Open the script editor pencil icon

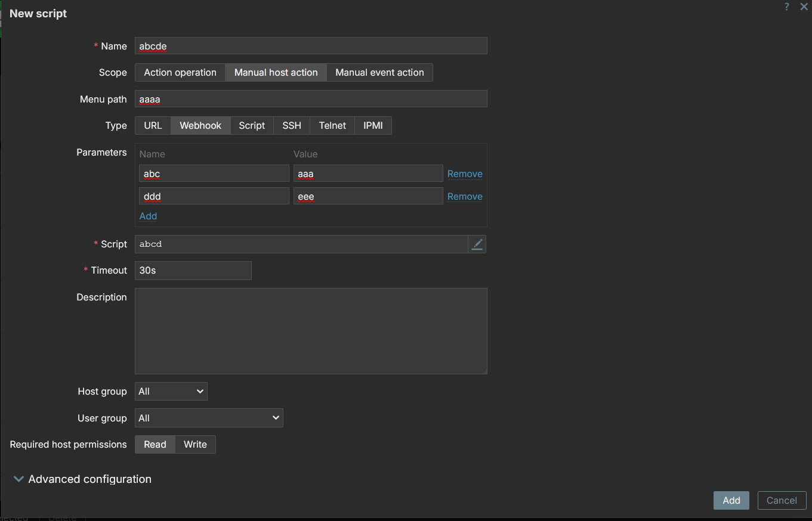coord(477,244)
